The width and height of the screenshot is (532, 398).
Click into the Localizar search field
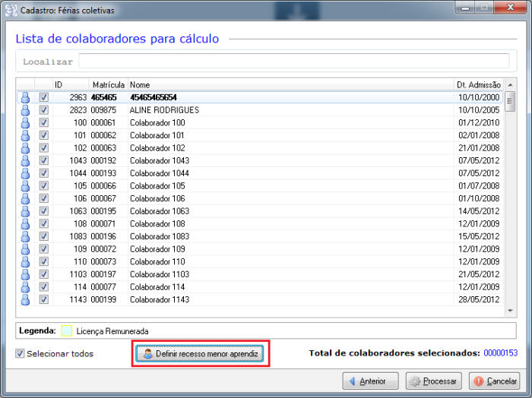point(293,62)
